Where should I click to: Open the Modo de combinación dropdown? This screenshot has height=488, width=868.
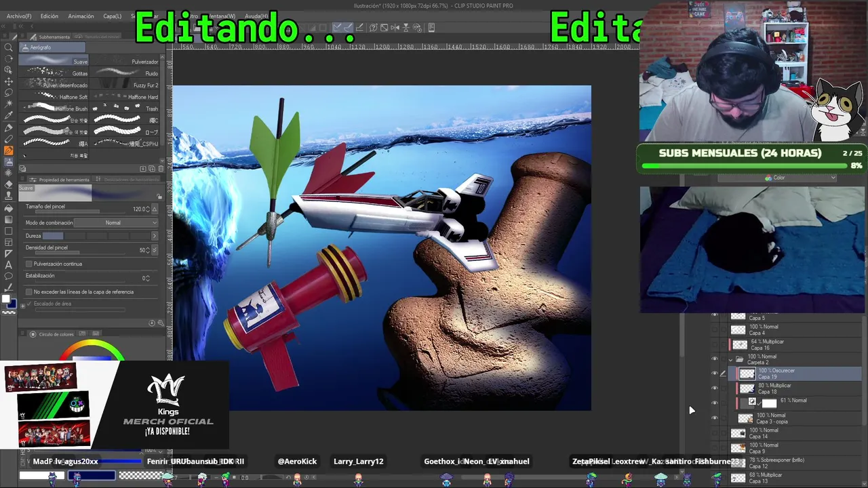point(116,223)
